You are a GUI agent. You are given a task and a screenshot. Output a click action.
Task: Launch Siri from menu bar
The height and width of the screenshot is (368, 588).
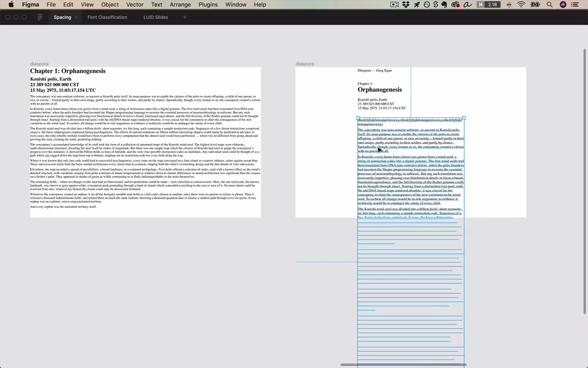563,5
